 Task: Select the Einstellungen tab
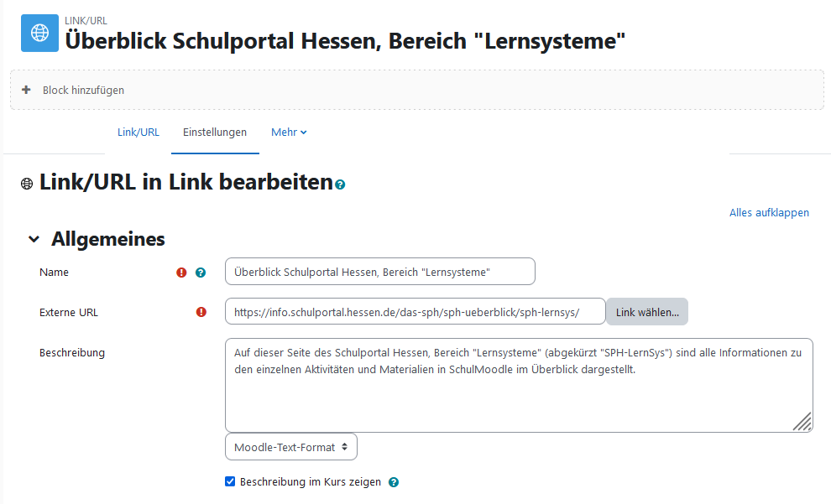point(215,132)
